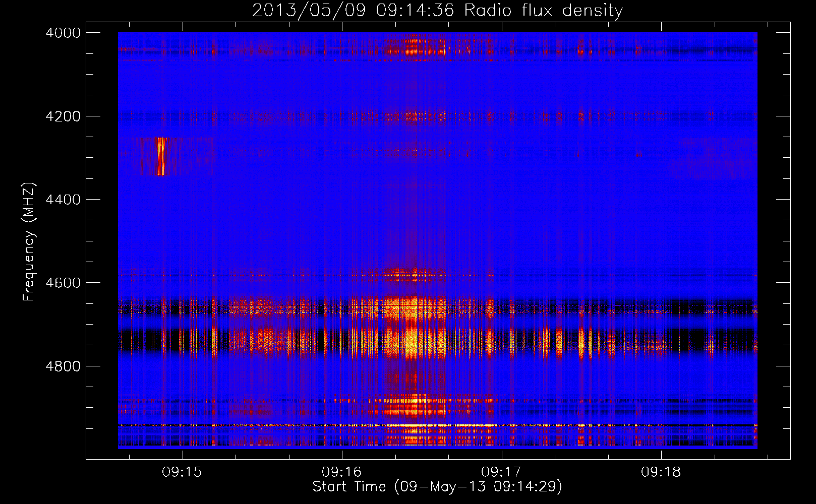Click the 4600 frequency axis label
This screenshot has width=816, height=504.
click(63, 283)
